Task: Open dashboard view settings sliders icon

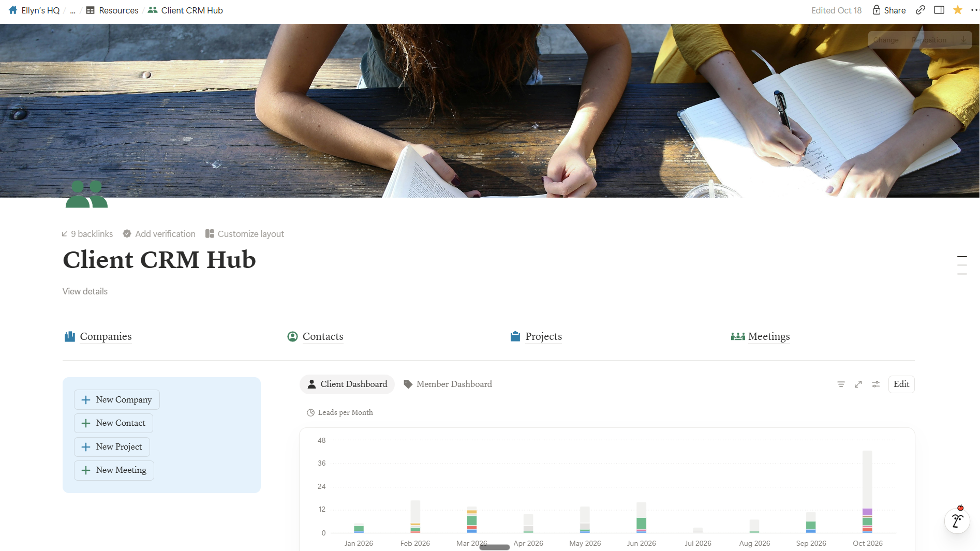Action: pyautogui.click(x=875, y=384)
